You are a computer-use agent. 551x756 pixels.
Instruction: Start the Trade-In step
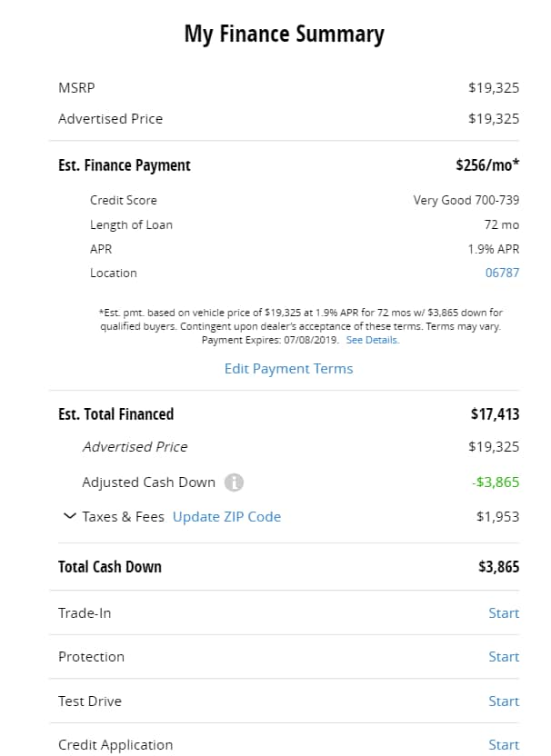click(x=504, y=613)
